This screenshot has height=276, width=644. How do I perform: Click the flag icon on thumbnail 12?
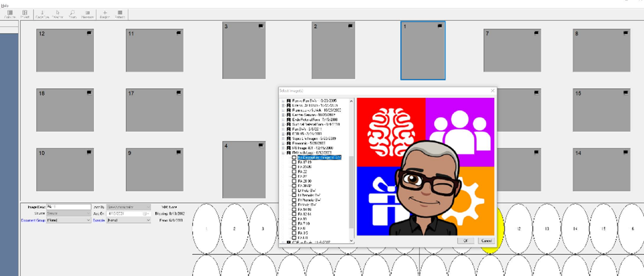(89, 33)
